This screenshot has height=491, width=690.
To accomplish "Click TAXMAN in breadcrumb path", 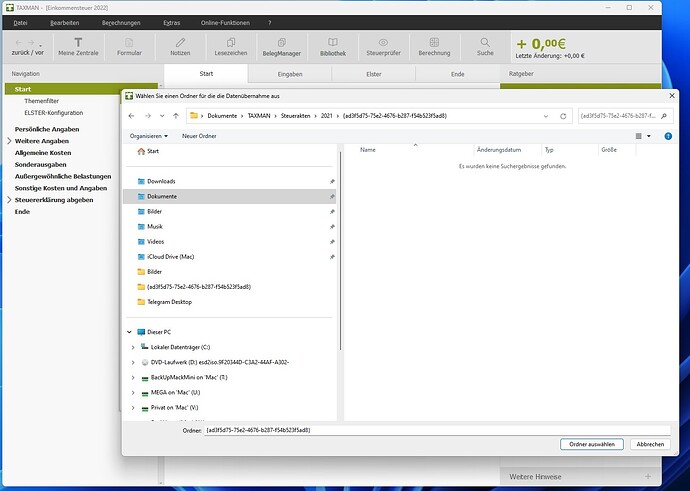I will (x=259, y=116).
